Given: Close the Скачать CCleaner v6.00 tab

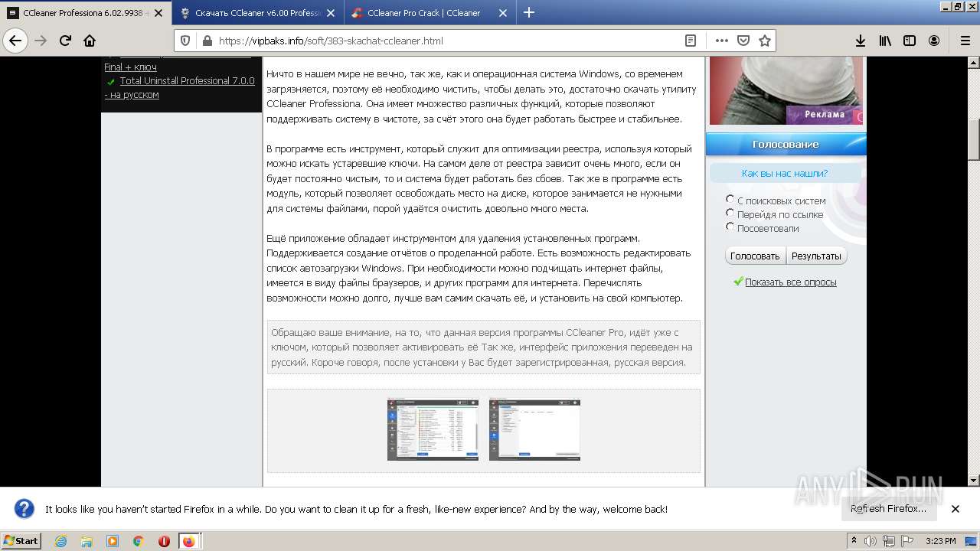Looking at the screenshot, I should tap(330, 12).
